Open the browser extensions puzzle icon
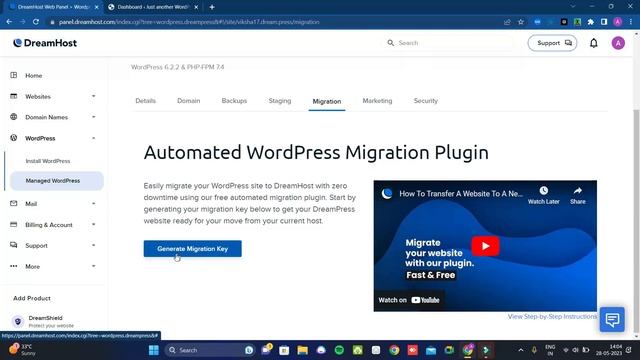Image resolution: width=640 pixels, height=360 pixels. pos(591,22)
